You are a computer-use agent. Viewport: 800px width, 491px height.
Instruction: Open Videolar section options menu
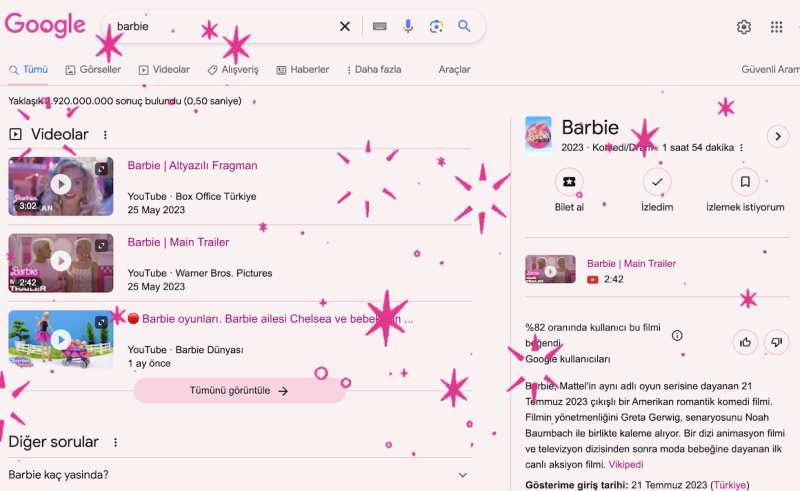click(105, 135)
